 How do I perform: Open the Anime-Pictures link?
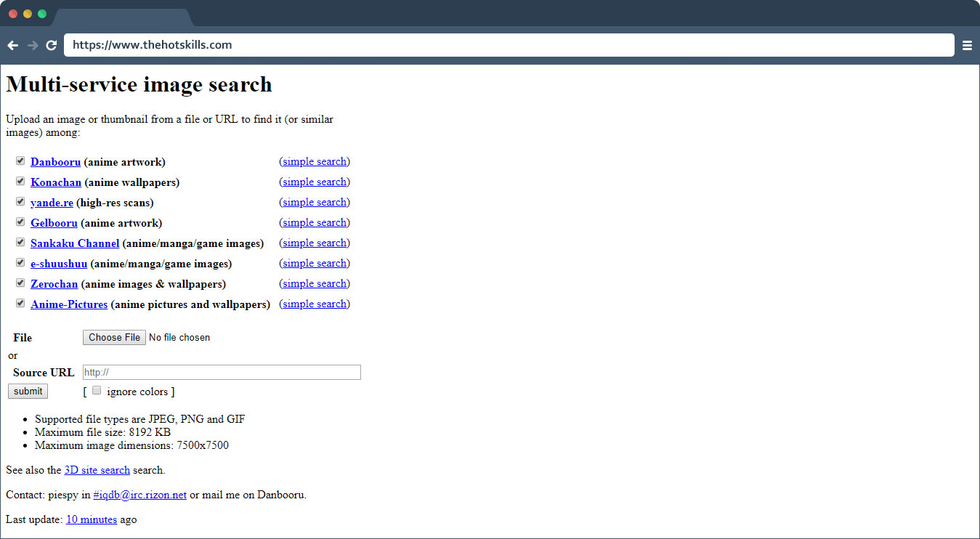69,304
